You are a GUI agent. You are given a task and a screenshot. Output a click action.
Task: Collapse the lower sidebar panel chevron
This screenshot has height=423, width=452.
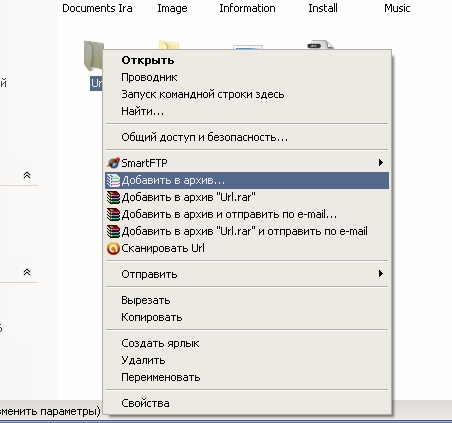(x=27, y=272)
